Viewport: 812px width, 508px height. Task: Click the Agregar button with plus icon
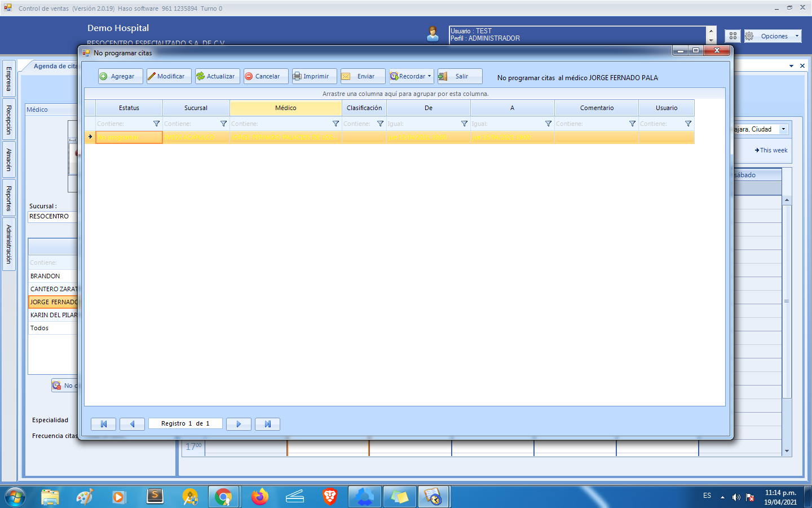tap(120, 76)
